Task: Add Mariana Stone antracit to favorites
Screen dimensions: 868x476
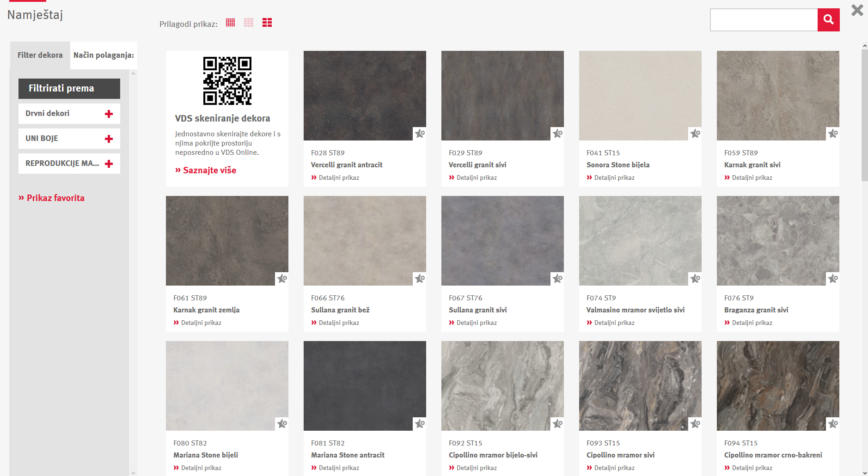Action: (x=419, y=424)
